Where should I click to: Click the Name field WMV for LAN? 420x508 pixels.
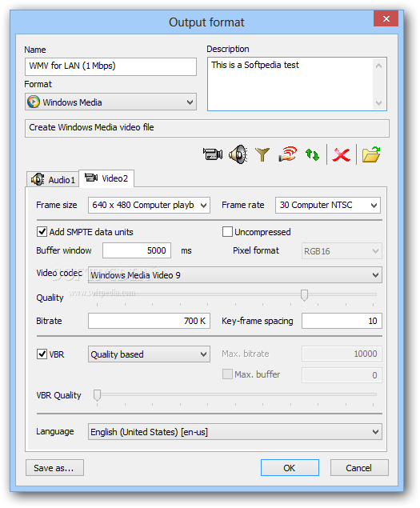click(110, 66)
